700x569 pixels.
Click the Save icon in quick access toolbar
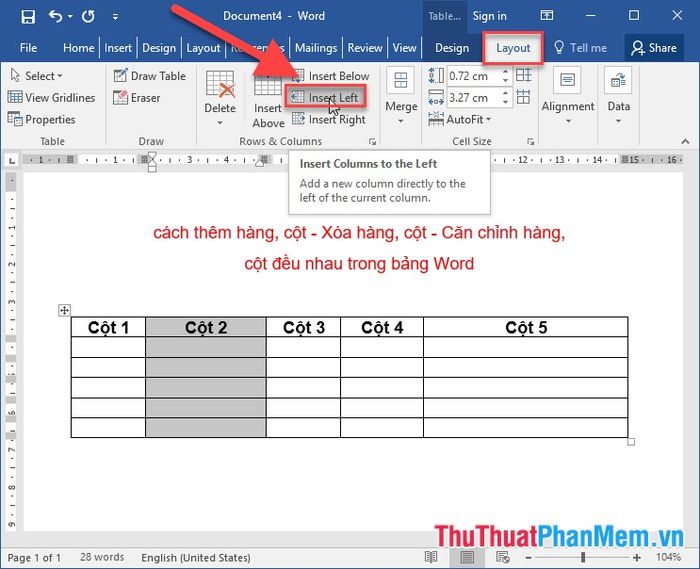click(x=28, y=17)
